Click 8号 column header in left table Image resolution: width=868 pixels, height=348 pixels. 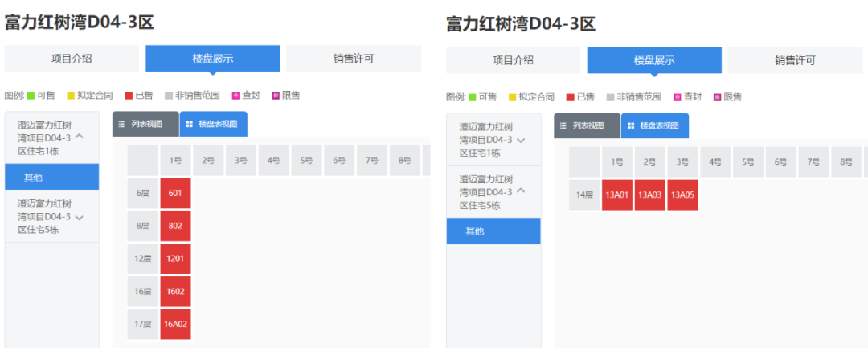[404, 161]
